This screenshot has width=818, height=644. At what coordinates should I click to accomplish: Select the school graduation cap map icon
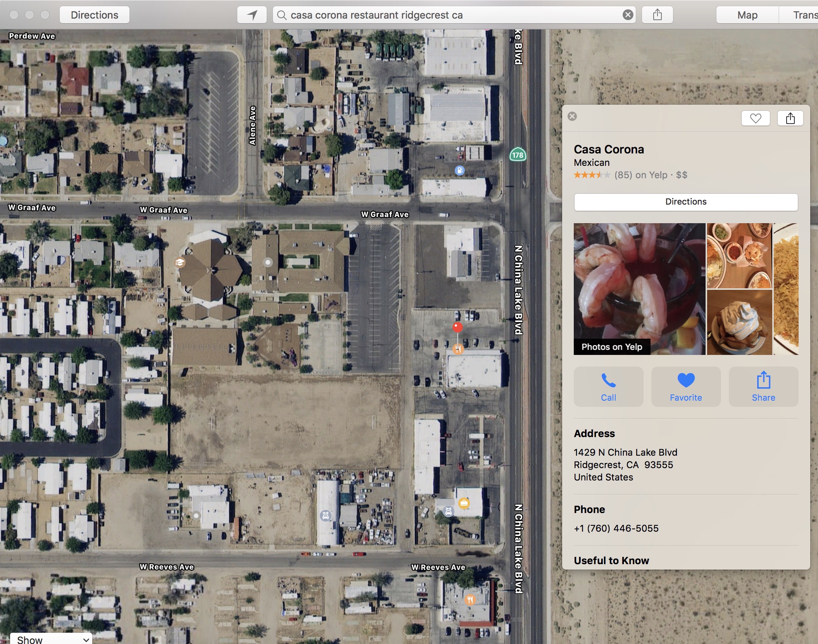pyautogui.click(x=179, y=263)
